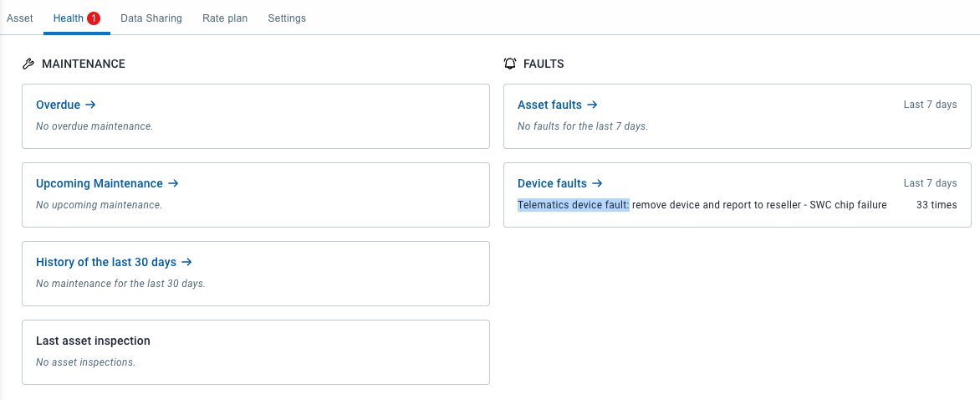
Task: Click the Last asset inspection card
Action: [255, 351]
